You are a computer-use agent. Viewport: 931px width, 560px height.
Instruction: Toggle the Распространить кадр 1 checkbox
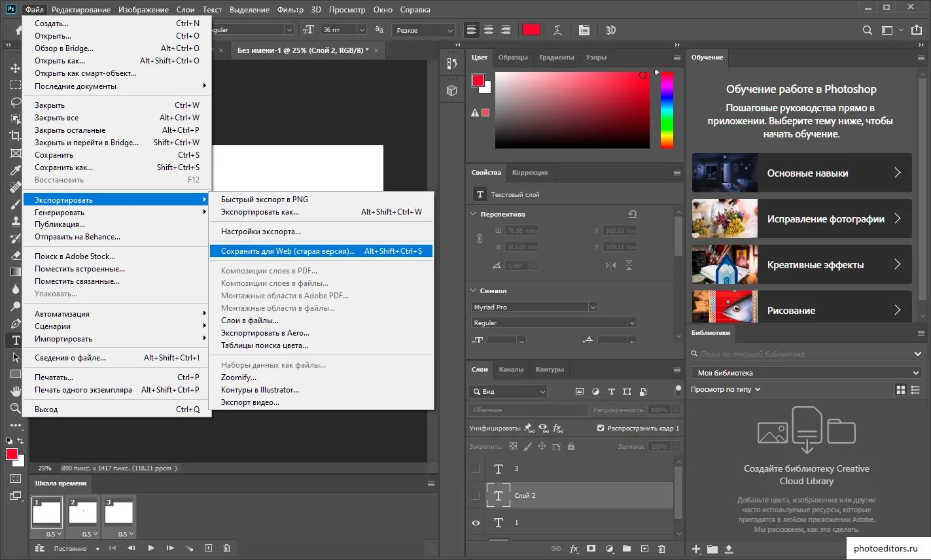(601, 428)
